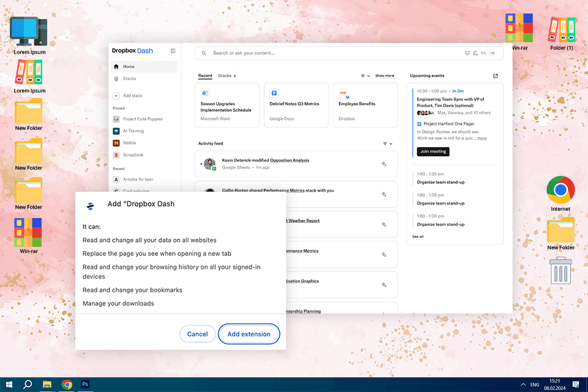Collapse the Dropbox Dash sidebar panel icon
Viewport: 588px width, 392px height.
tap(173, 51)
